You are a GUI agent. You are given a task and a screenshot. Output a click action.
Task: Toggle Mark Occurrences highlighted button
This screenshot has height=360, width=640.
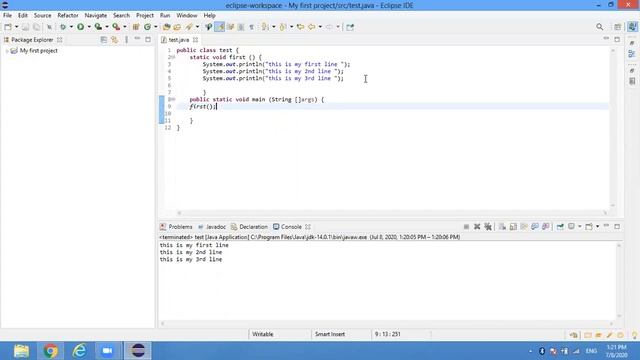pos(220,27)
